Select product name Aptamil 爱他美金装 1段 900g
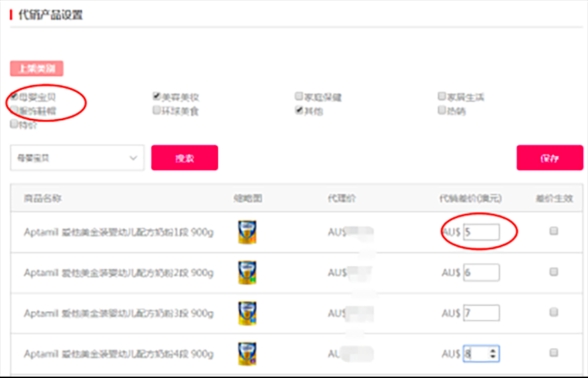 118,232
